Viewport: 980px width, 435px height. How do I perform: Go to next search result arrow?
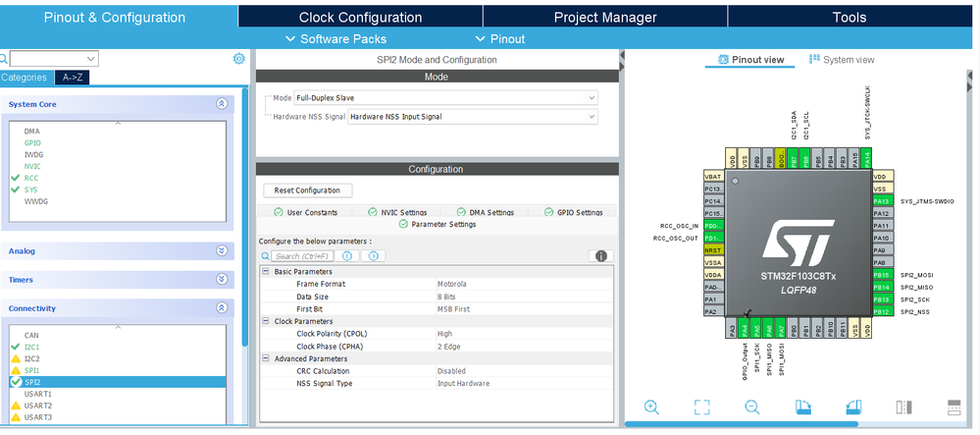(373, 256)
